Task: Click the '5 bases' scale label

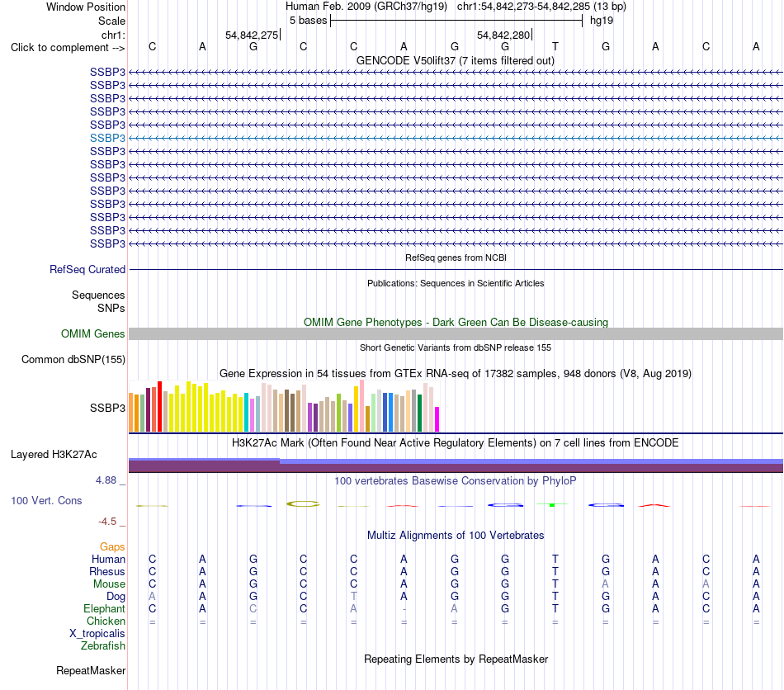Action: (308, 21)
